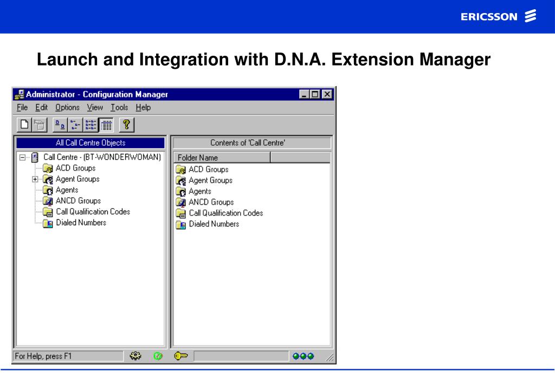Click the title bar application icon
The height and width of the screenshot is (392, 555).
[20, 94]
